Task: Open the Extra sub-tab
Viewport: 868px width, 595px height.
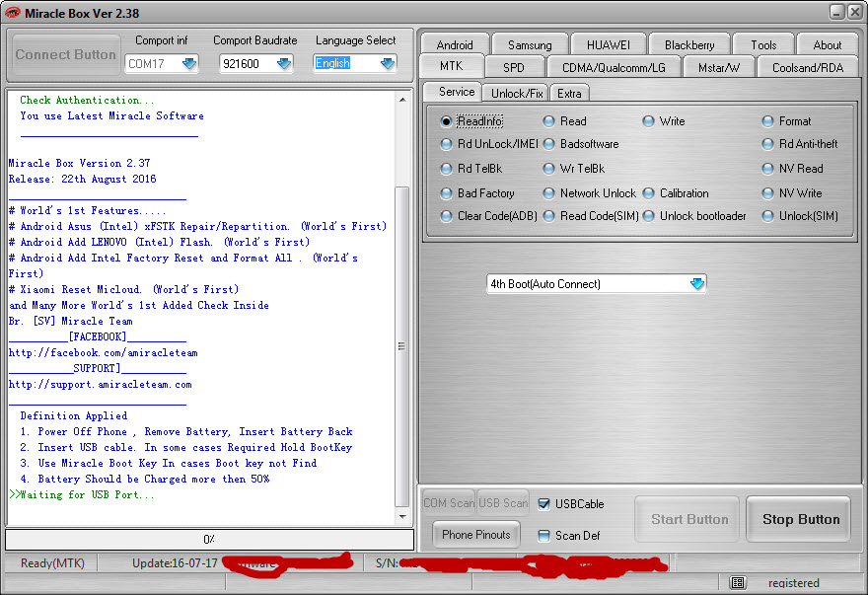Action: (x=569, y=93)
